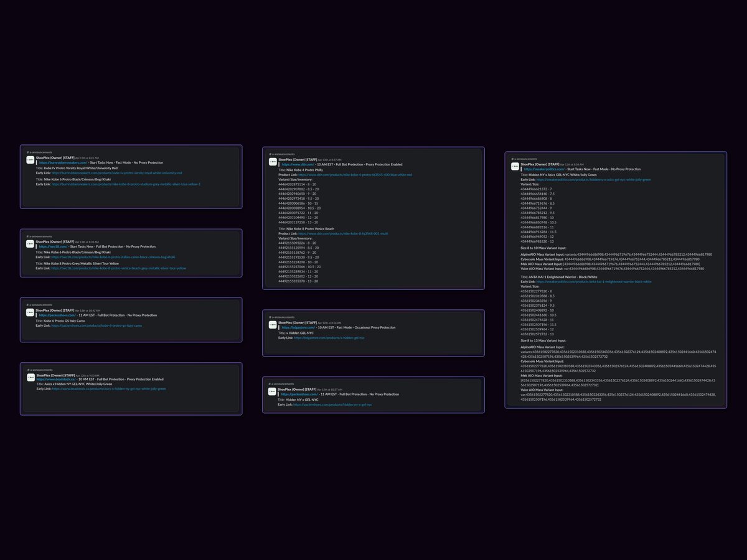Select title 'x Hidden GEL-NYC' in bdgastore post
Screen dimensions: 747x560
point(300,333)
